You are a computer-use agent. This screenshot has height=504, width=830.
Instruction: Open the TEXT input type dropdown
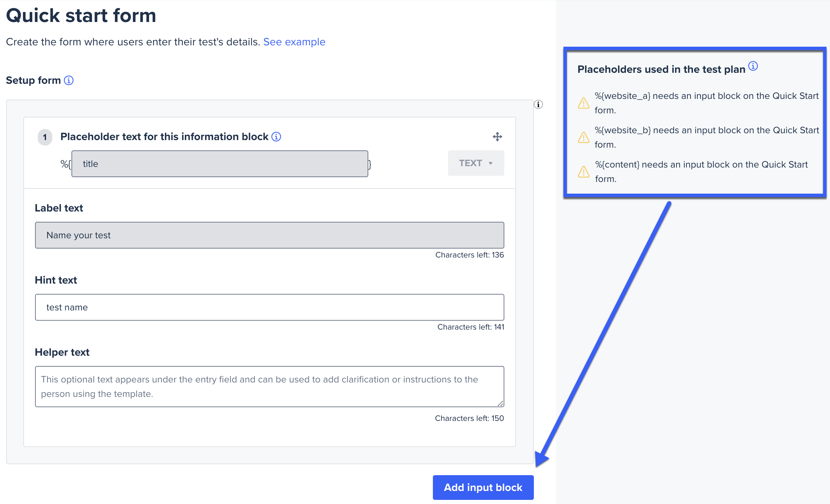click(x=476, y=163)
